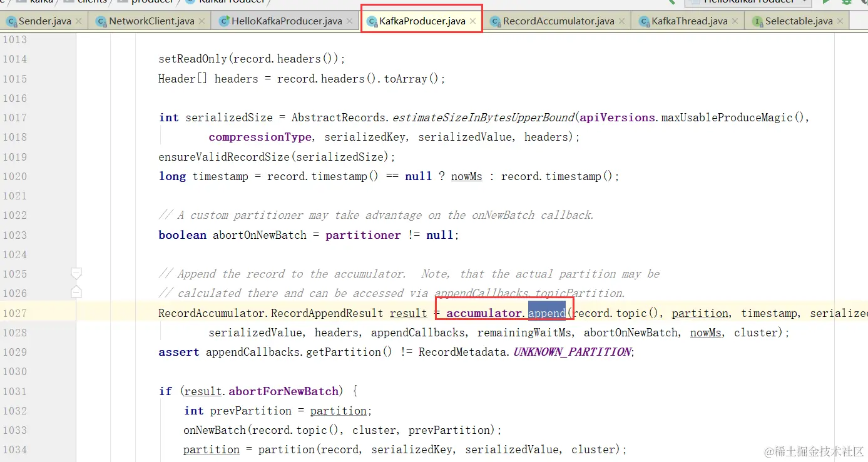Click the class icon on KafkaThread.java tab
Viewport: 868px width, 462px height.
tap(644, 21)
